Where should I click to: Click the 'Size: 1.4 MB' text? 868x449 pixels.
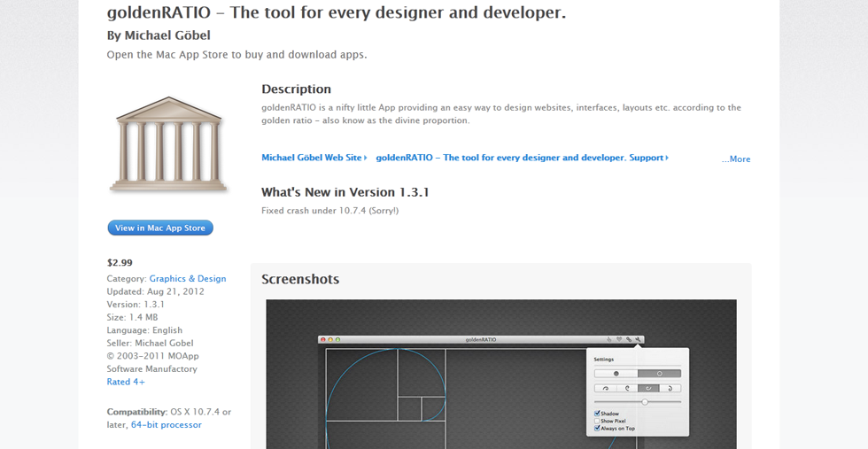click(132, 317)
